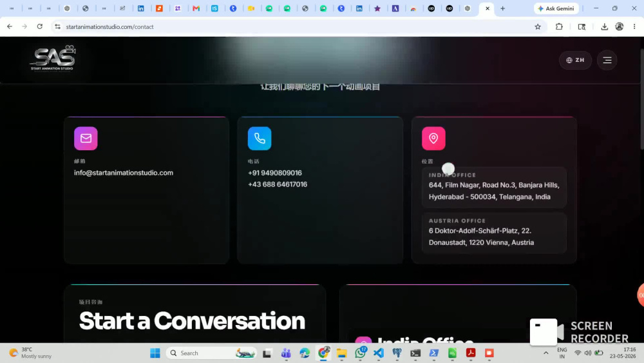Open the hamburger menu on the site header
Viewport: 644px width, 363px height.
(x=607, y=61)
